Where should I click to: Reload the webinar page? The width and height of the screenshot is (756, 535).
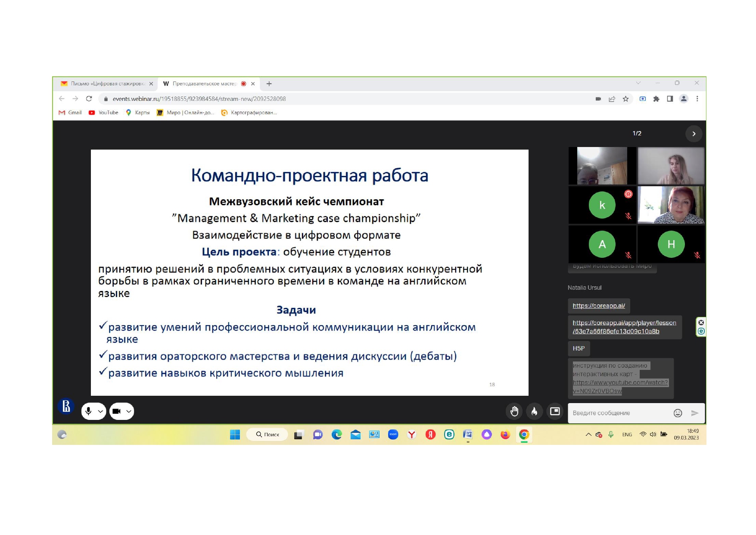coord(89,99)
